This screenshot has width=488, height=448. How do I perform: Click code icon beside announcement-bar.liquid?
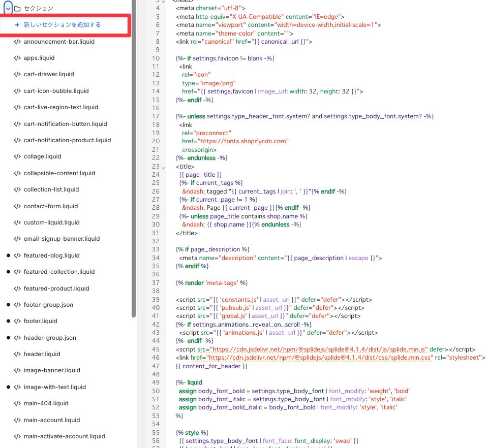coord(17,42)
